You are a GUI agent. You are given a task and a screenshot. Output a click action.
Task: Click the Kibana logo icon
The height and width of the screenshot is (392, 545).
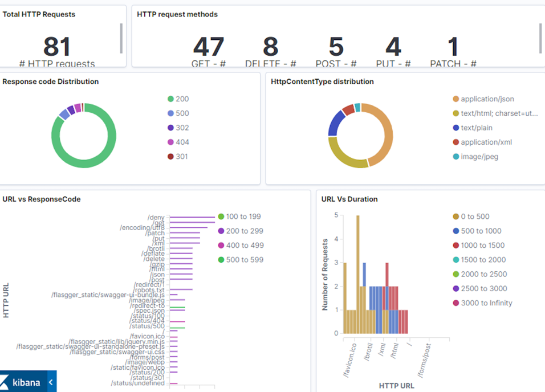click(x=4, y=383)
